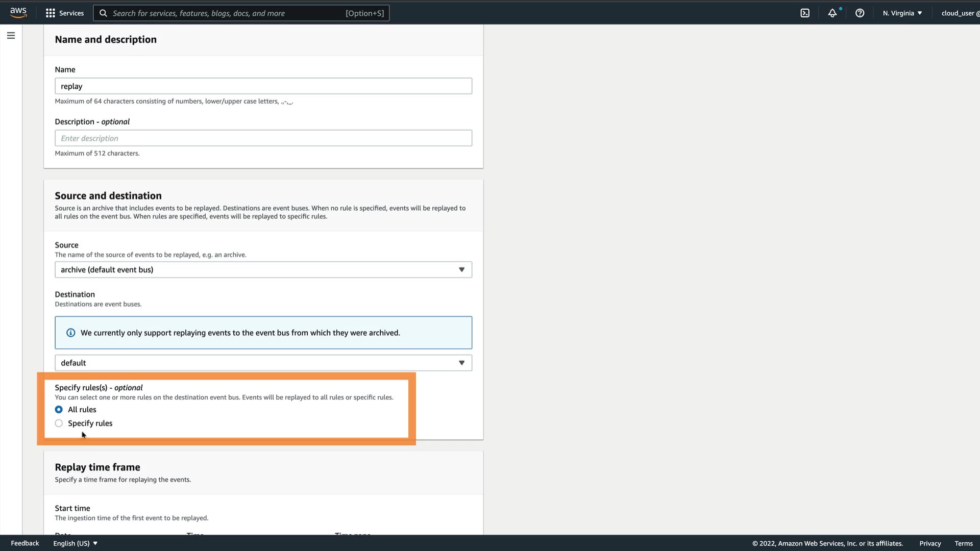Open the Source archive dropdown
980x551 pixels.
click(x=263, y=270)
